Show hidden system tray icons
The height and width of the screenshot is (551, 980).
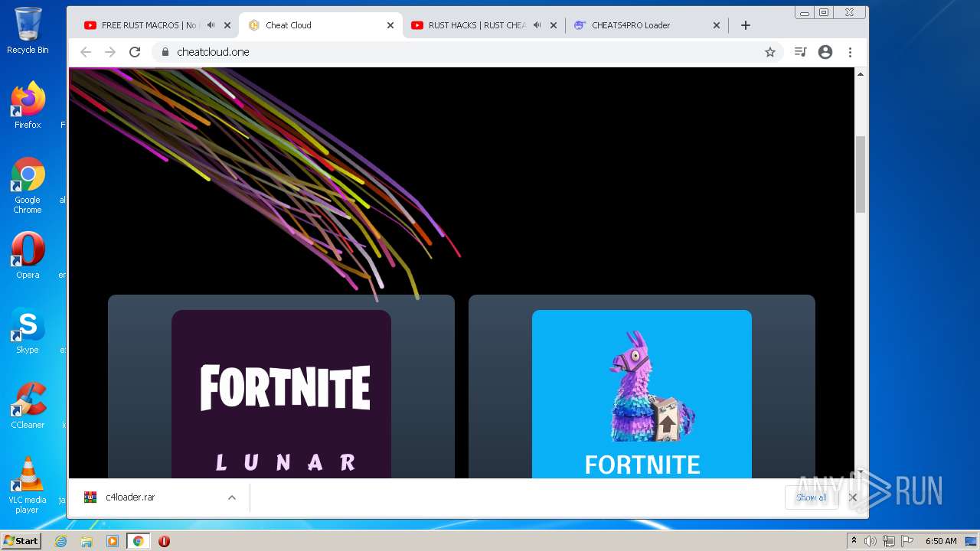point(854,541)
